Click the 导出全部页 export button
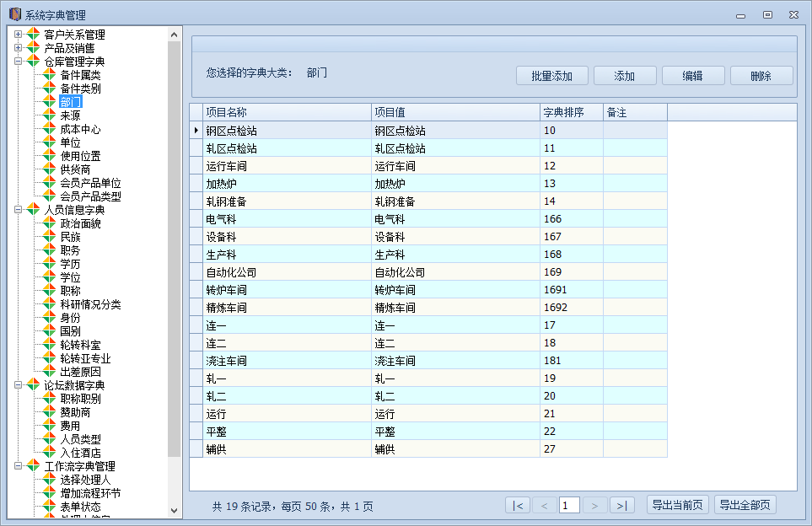The width and height of the screenshot is (812, 526). tap(745, 505)
